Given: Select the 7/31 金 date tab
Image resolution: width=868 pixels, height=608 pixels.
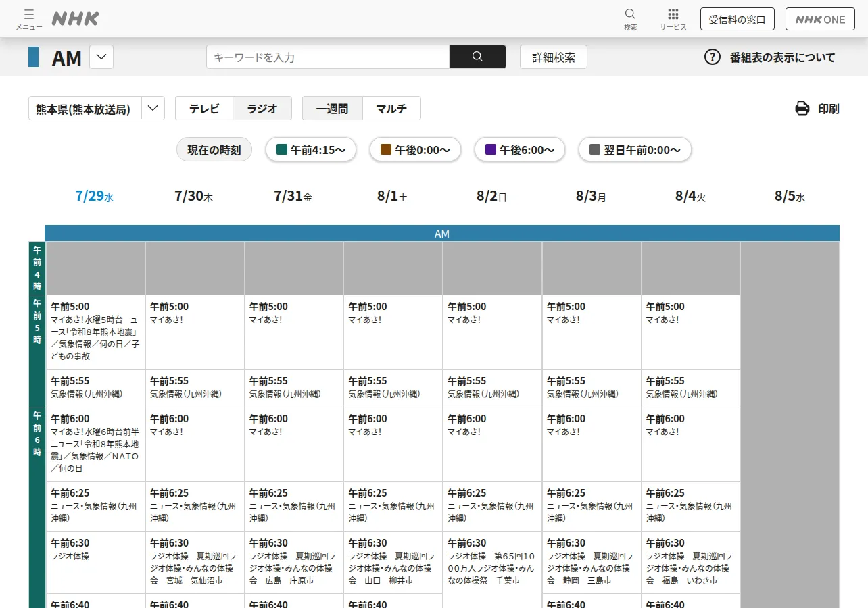Looking at the screenshot, I should click(x=293, y=197).
